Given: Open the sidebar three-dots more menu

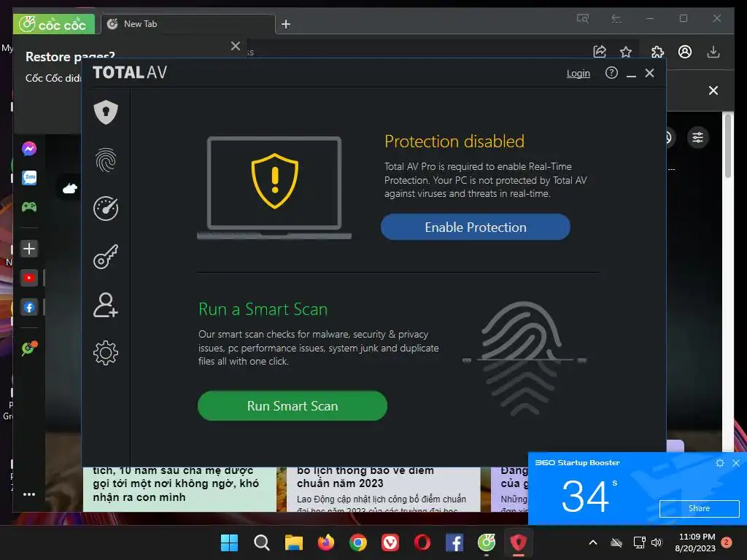Looking at the screenshot, I should 29,494.
